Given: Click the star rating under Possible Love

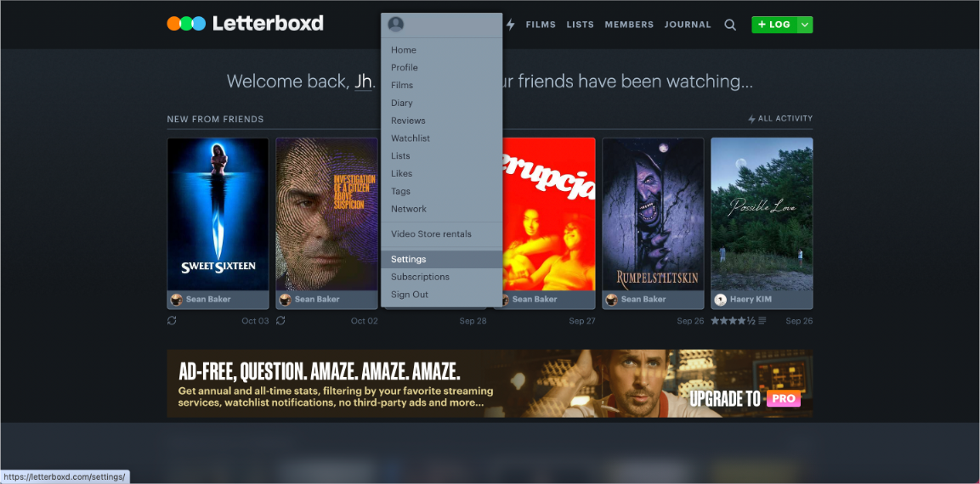Looking at the screenshot, I should click(x=734, y=321).
